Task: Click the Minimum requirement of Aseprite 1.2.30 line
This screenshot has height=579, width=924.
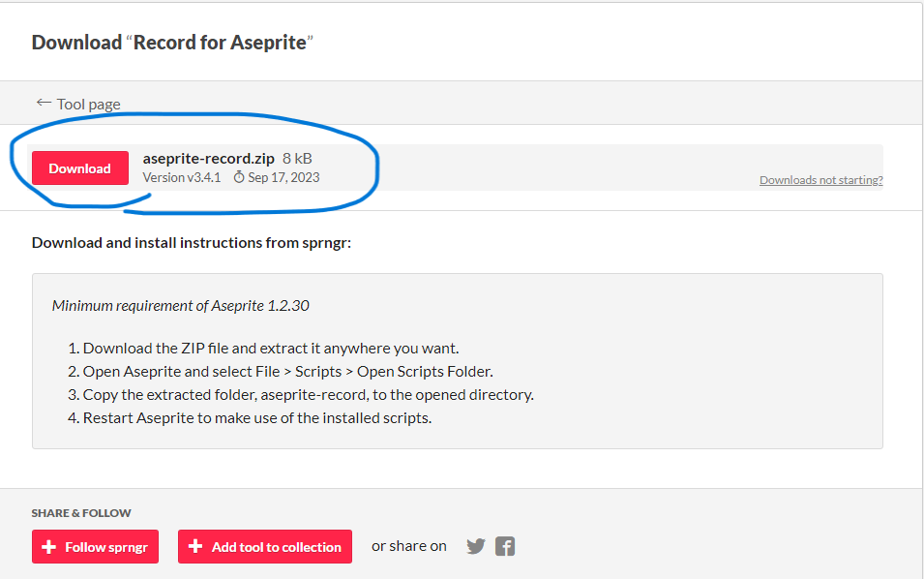Action: pyautogui.click(x=181, y=305)
